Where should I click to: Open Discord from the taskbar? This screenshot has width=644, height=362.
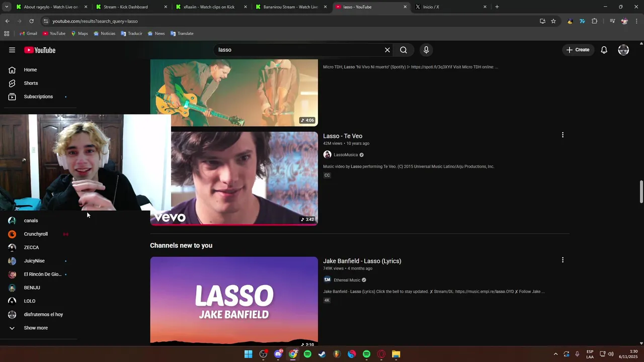point(278,354)
